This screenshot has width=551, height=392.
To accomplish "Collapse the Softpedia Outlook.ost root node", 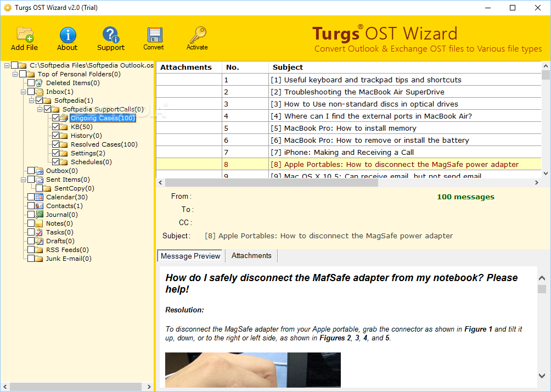I will (x=7, y=65).
